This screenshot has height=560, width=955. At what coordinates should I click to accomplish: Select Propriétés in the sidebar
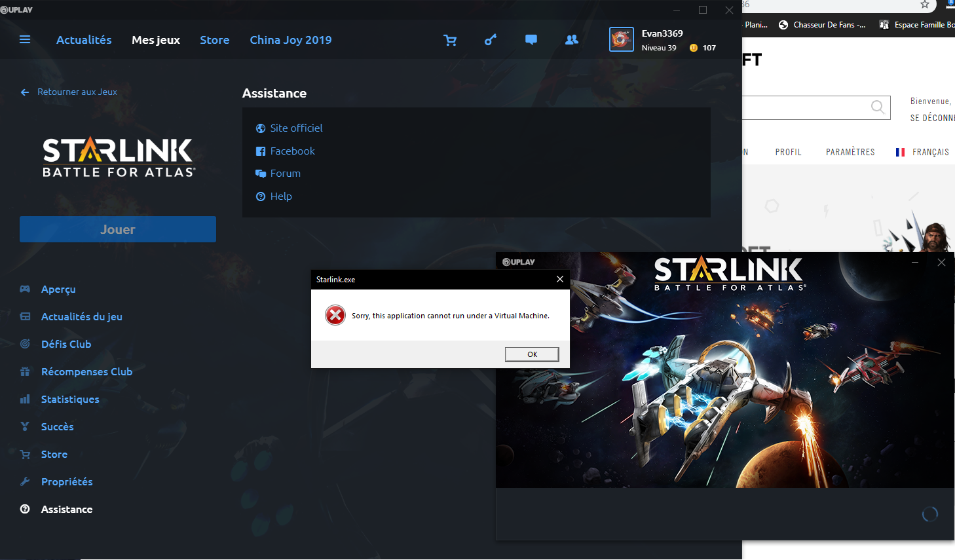[67, 482]
